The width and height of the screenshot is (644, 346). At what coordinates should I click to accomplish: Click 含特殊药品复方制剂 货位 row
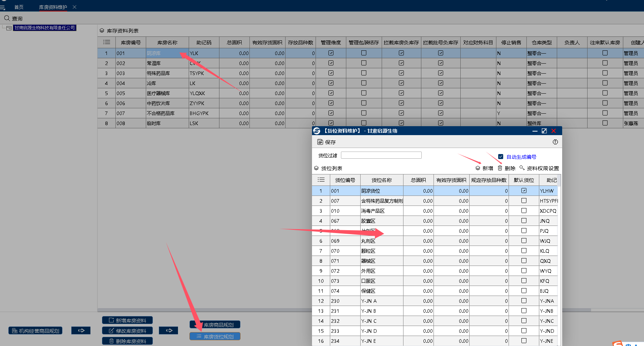tap(435, 201)
